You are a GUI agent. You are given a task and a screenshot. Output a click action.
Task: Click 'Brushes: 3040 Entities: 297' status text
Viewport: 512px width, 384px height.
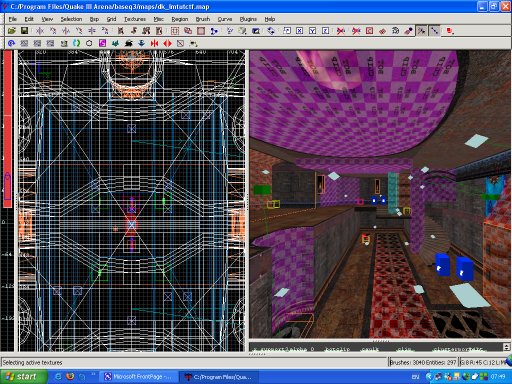point(423,362)
